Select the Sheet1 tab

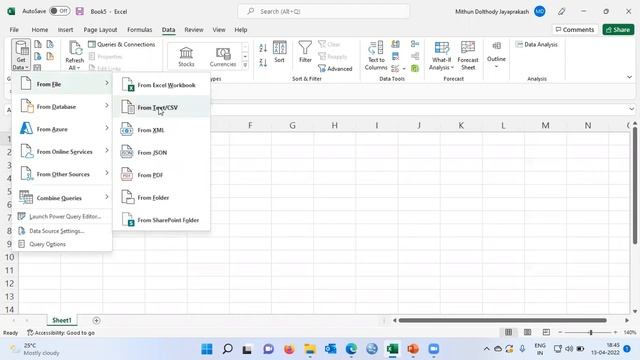coord(62,320)
